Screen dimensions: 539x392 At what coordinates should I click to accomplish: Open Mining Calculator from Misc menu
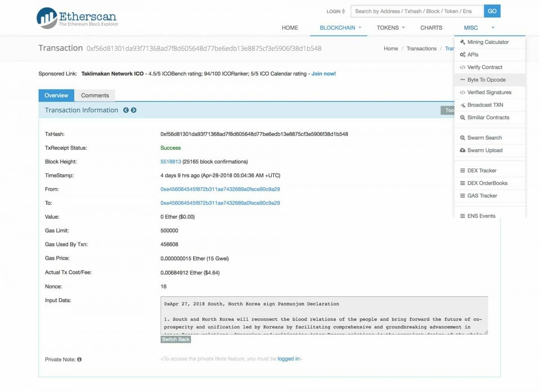(488, 42)
